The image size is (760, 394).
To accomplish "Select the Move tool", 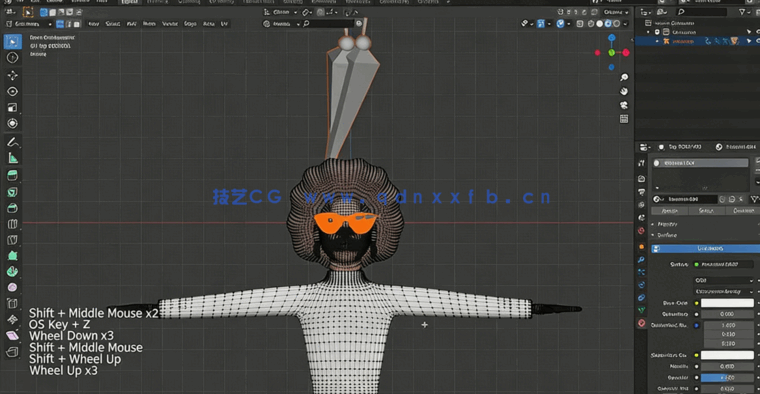I will pos(13,75).
